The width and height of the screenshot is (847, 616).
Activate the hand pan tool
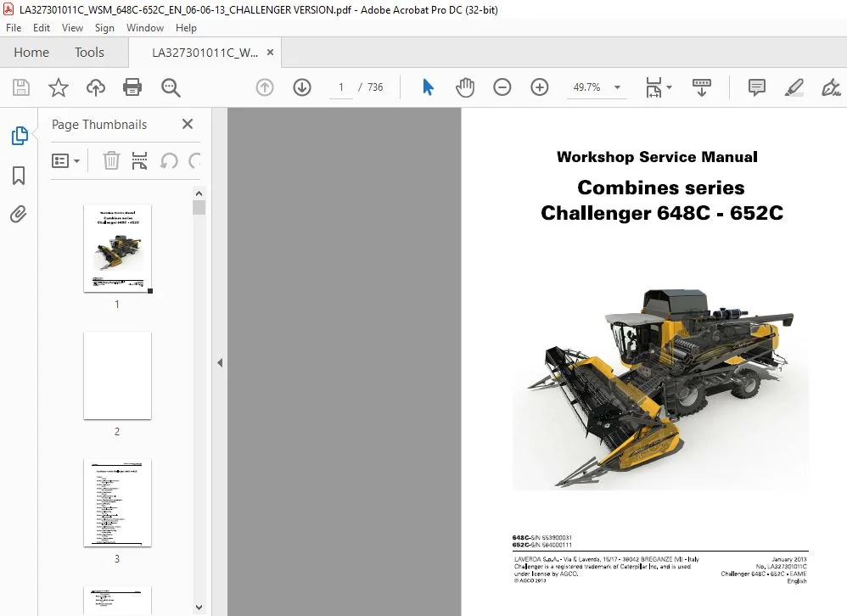coord(464,87)
